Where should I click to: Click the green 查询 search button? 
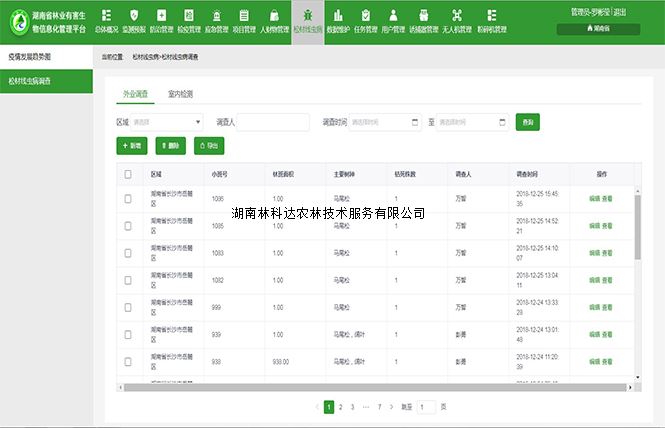[x=527, y=122]
